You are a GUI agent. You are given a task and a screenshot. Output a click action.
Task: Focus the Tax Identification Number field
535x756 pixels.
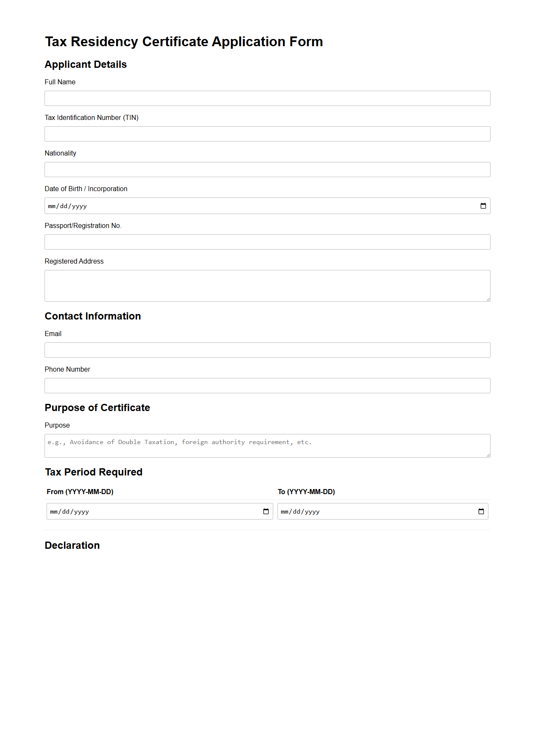(x=267, y=134)
